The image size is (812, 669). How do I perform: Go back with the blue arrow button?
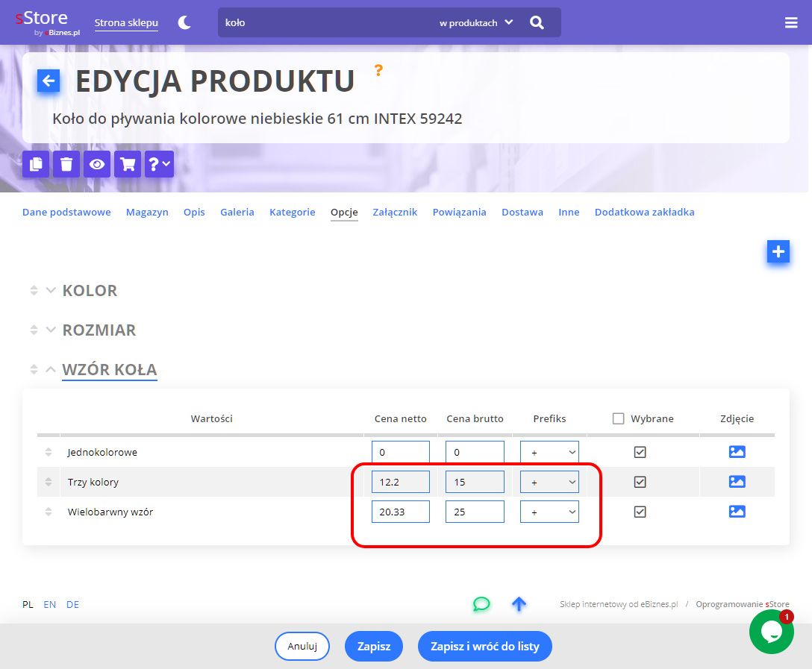click(x=49, y=81)
